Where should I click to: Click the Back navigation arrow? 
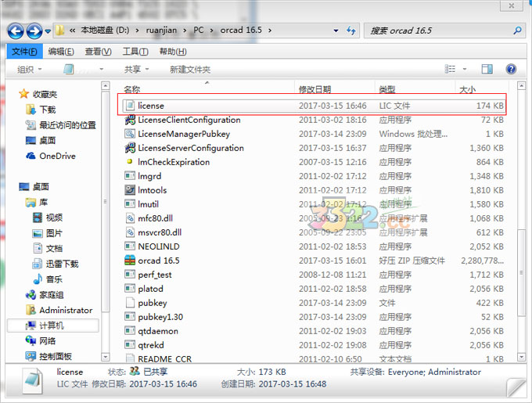16,31
